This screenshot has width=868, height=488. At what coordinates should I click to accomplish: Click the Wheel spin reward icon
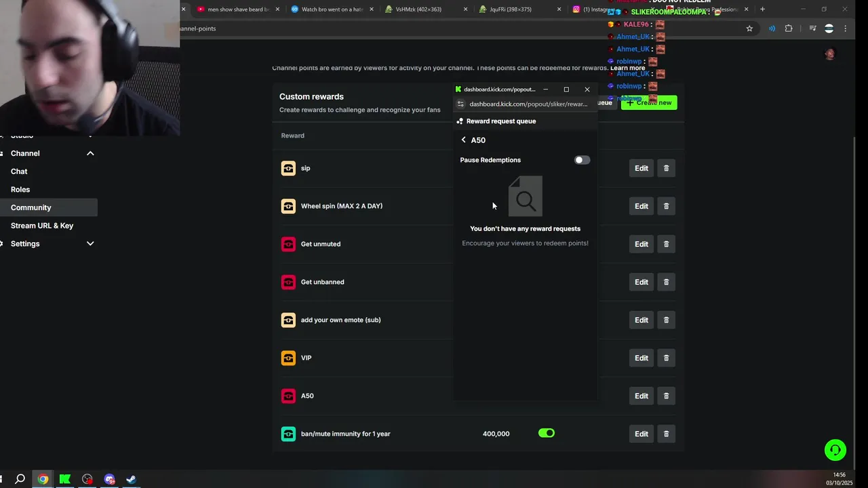[x=288, y=206]
